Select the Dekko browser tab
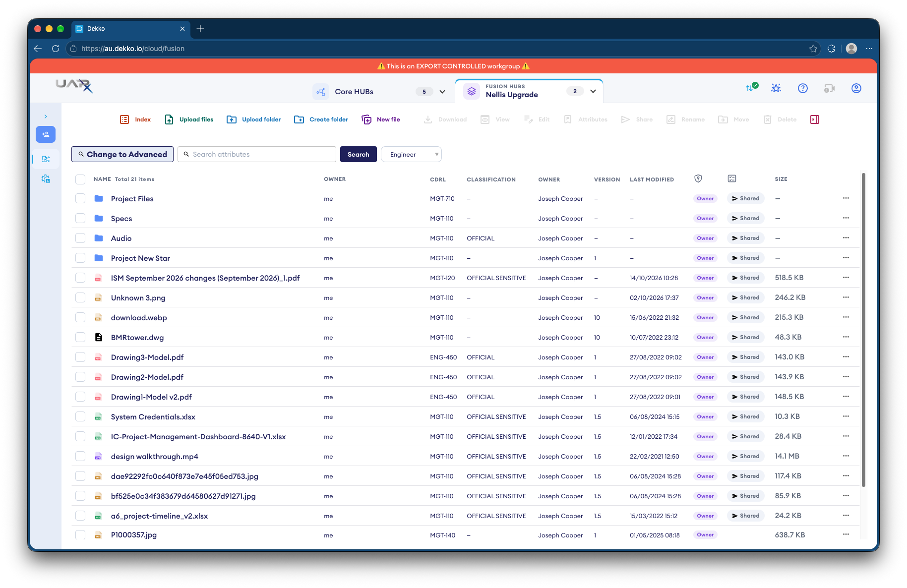This screenshot has height=588, width=907. 130,29
